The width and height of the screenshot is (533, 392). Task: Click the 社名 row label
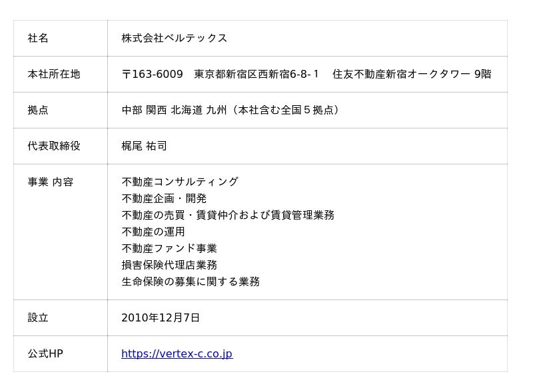tap(38, 38)
